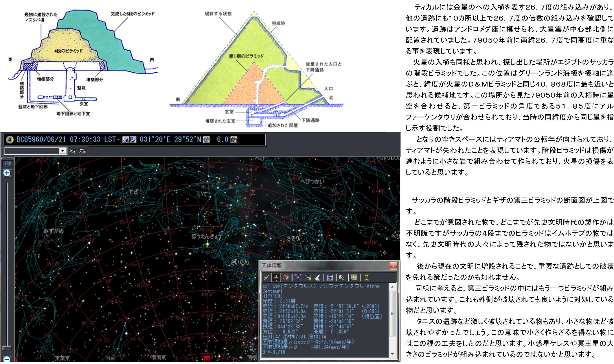Click the computer clock current-time icon

coord(133,140)
